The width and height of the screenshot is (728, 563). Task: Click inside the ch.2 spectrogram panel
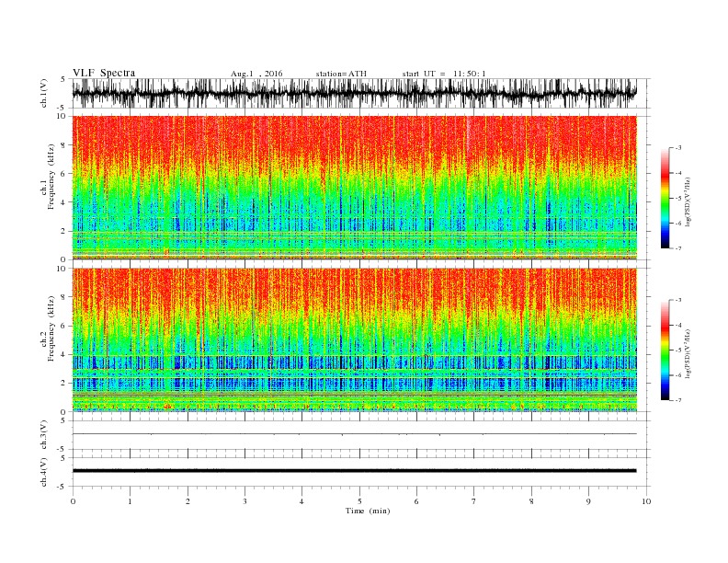[354, 339]
